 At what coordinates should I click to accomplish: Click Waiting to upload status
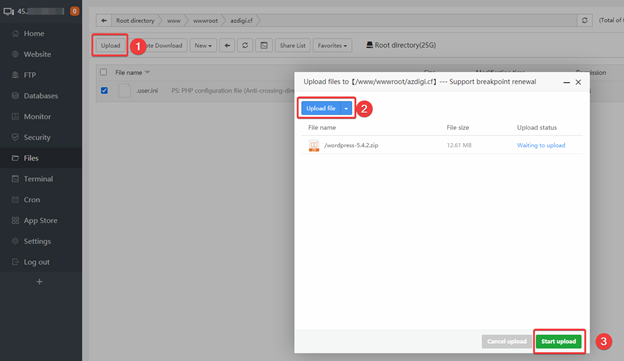click(x=541, y=145)
